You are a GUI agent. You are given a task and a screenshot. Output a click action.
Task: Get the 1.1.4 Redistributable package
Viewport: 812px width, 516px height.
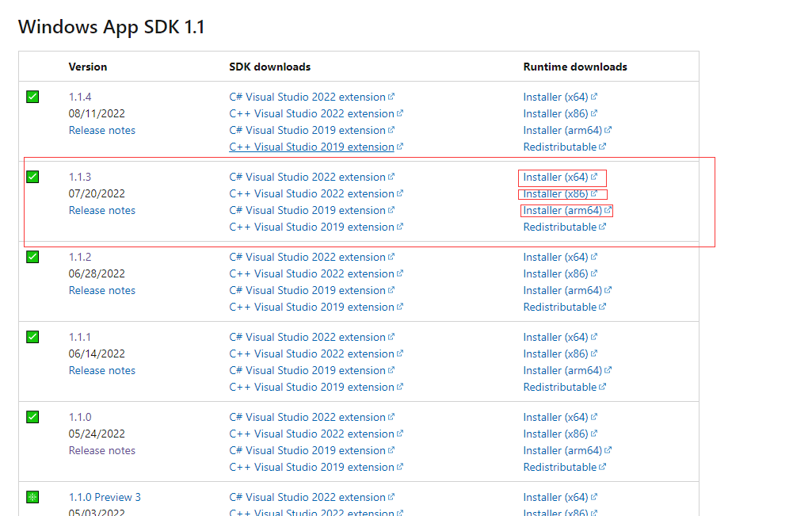[x=565, y=147]
